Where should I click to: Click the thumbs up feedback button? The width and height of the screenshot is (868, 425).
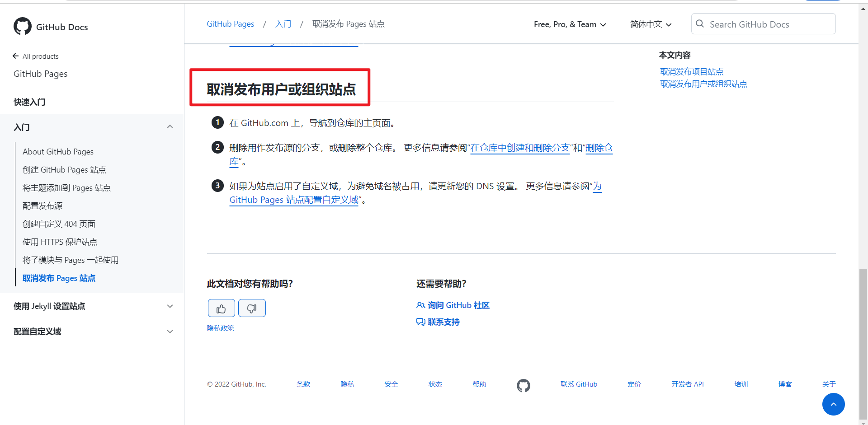coord(221,308)
